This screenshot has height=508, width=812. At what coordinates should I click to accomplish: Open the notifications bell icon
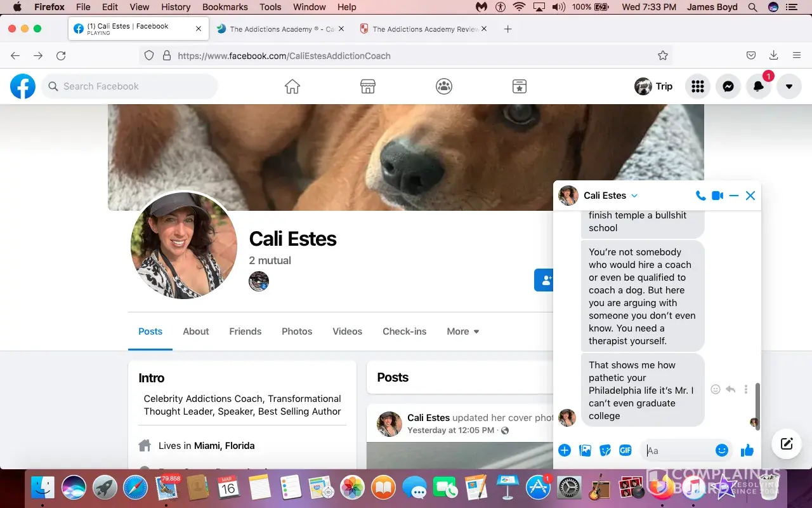pyautogui.click(x=759, y=86)
